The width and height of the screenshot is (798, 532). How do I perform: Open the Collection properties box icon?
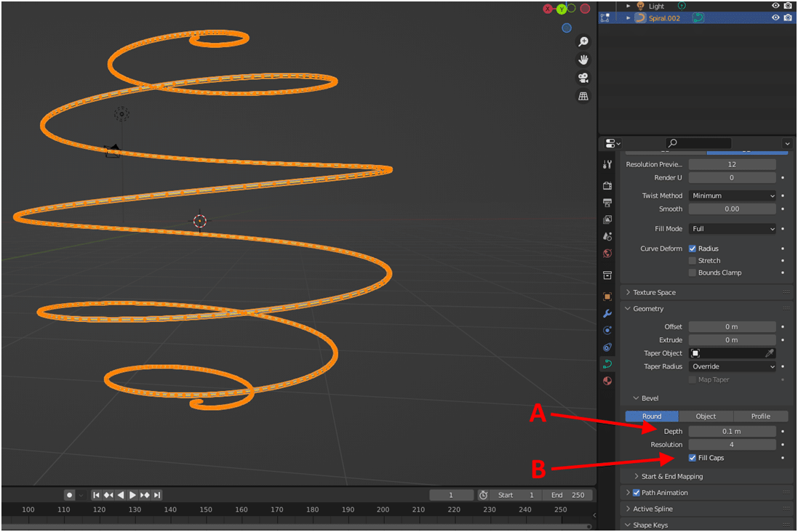pos(607,275)
